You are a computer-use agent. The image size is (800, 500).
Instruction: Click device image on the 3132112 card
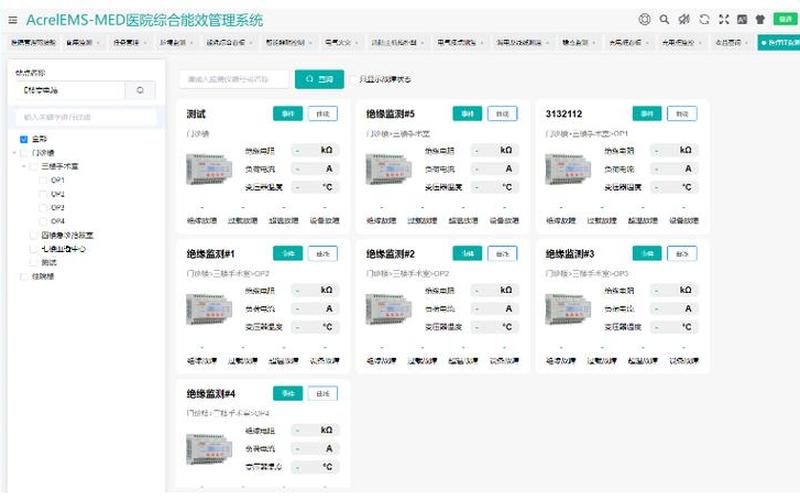pos(568,169)
